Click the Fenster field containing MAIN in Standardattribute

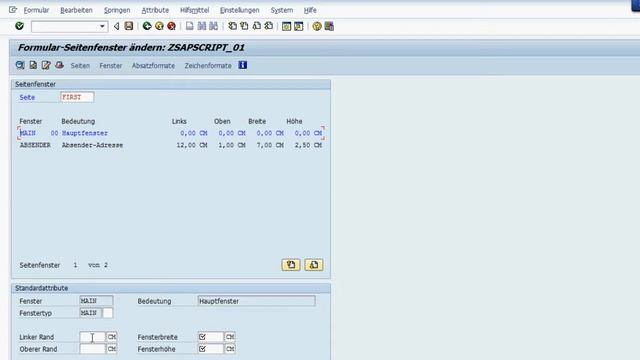[x=96, y=301]
